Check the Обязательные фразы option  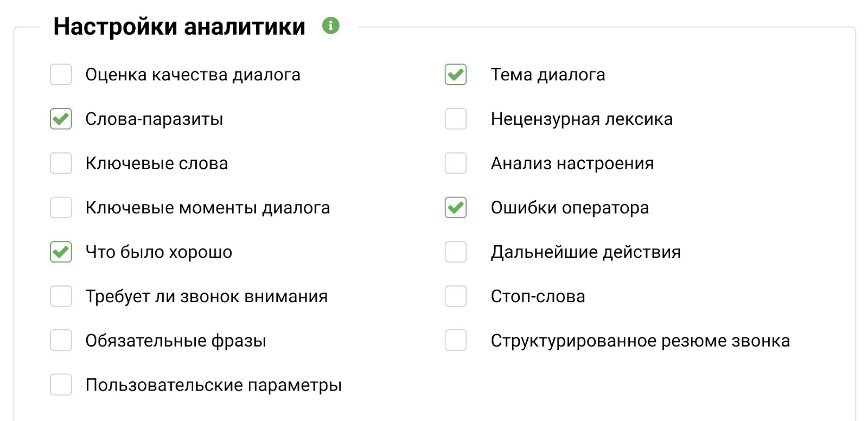pyautogui.click(x=61, y=341)
